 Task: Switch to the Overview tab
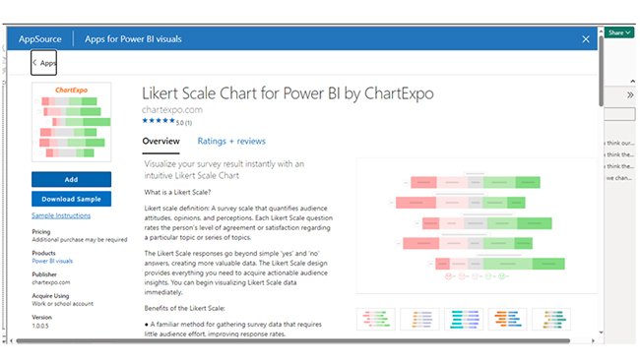[x=160, y=141]
